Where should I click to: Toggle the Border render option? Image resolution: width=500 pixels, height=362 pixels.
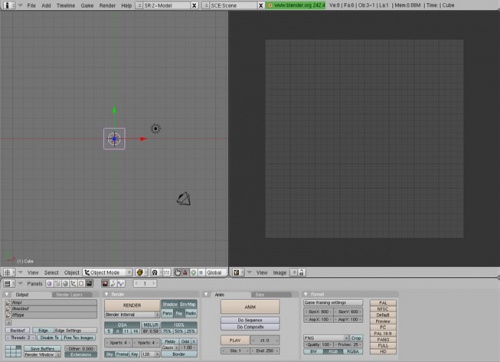pos(179,354)
